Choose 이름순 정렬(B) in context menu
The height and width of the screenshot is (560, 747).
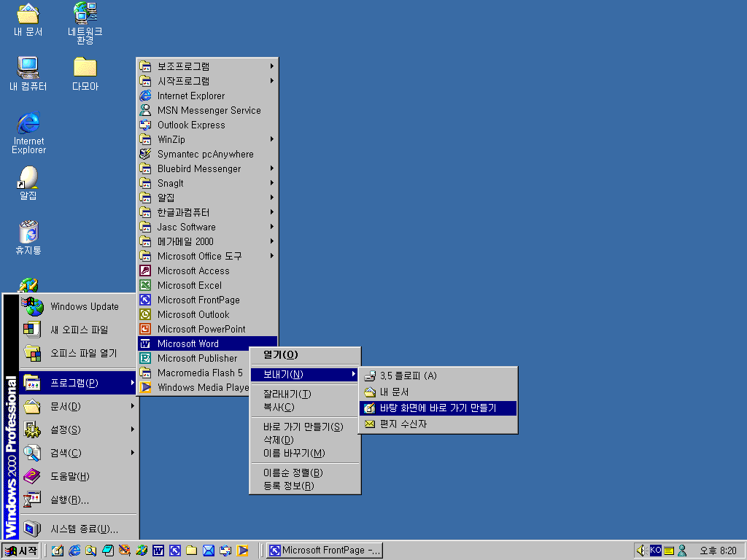pyautogui.click(x=305, y=472)
